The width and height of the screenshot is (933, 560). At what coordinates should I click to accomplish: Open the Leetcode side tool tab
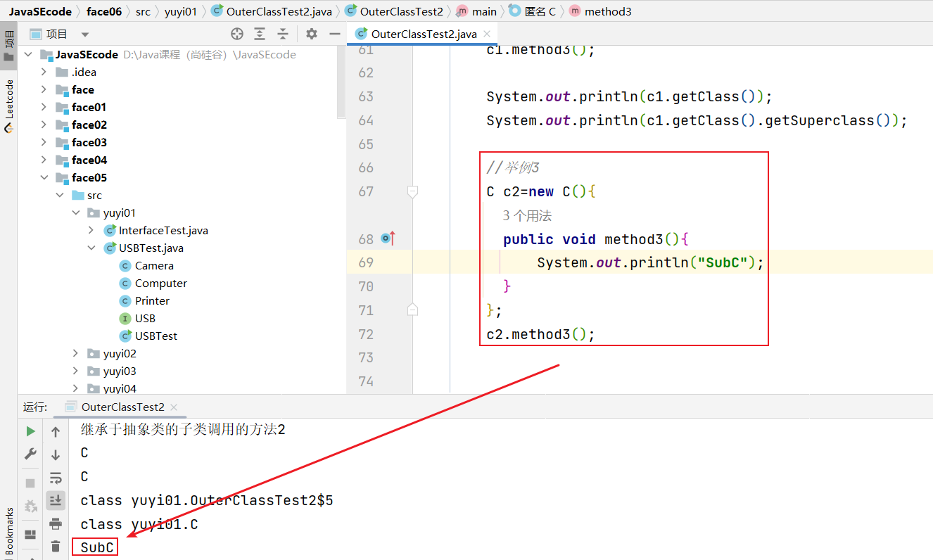(x=8, y=106)
